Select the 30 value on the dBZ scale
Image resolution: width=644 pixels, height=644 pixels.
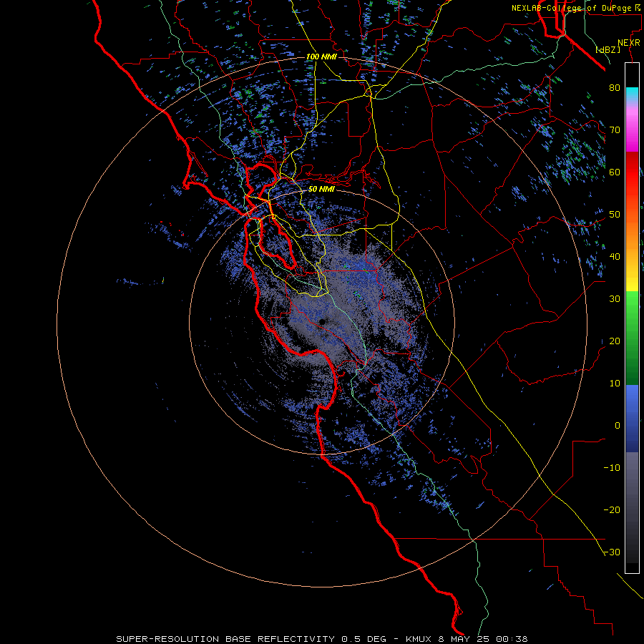(615, 298)
